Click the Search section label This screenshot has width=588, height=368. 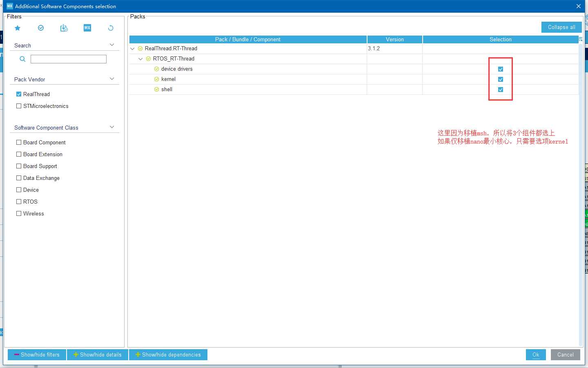(x=22, y=45)
